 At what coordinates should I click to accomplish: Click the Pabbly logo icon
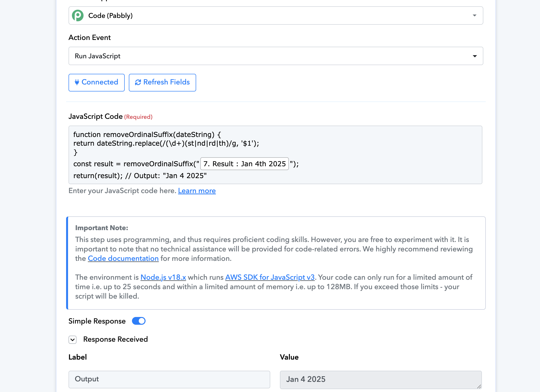tap(78, 16)
